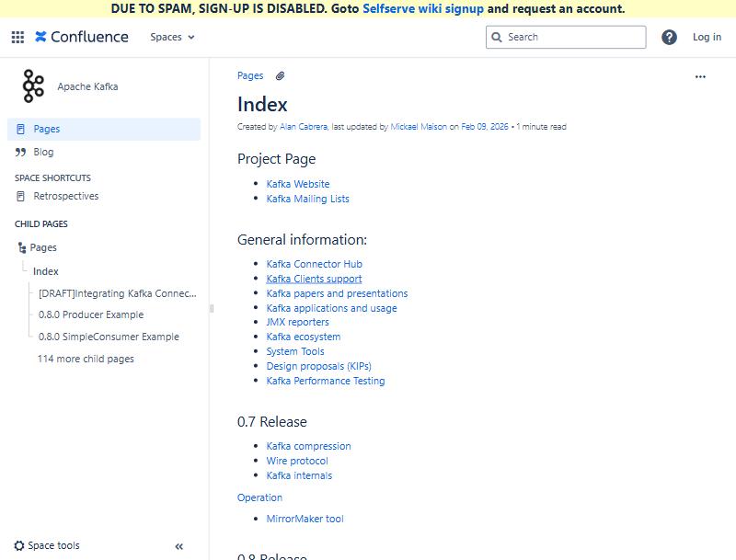Screen dimensions: 736x560
Task: Open the help question mark icon
Action: 669,37
